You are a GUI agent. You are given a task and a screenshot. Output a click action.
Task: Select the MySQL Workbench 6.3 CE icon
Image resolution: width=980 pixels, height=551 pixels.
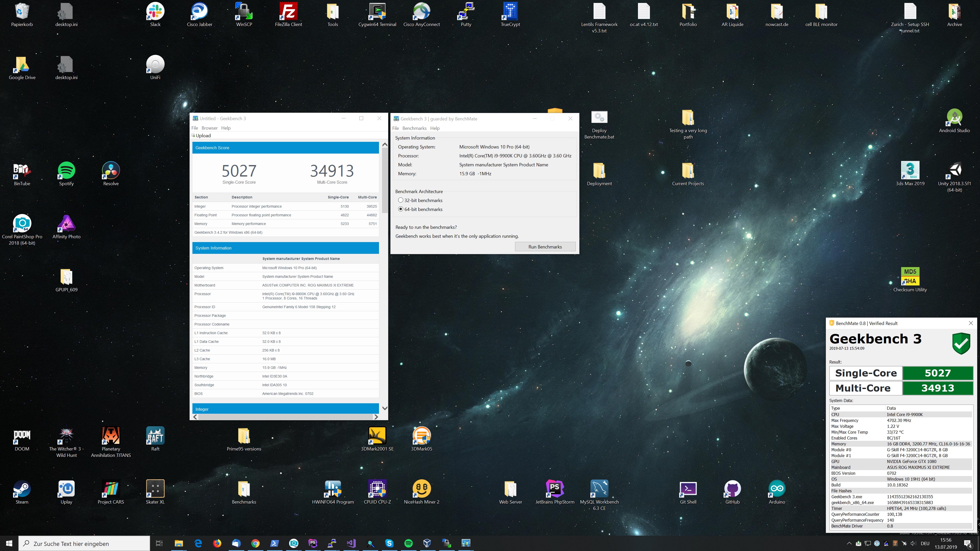pyautogui.click(x=599, y=495)
